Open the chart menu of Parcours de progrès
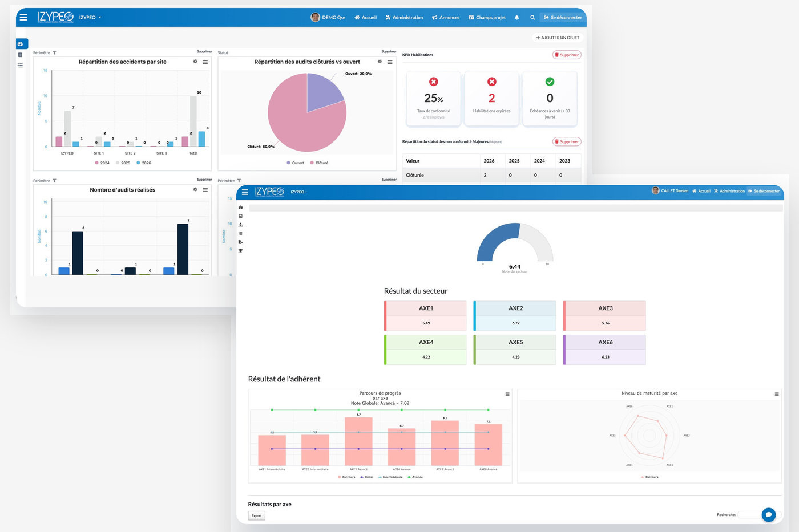The width and height of the screenshot is (799, 532). [x=507, y=394]
